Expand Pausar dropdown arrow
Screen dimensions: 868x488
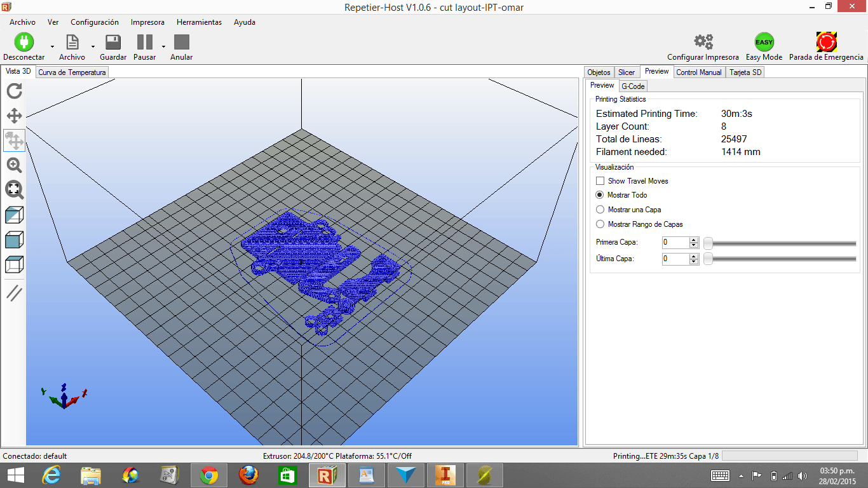pos(163,46)
